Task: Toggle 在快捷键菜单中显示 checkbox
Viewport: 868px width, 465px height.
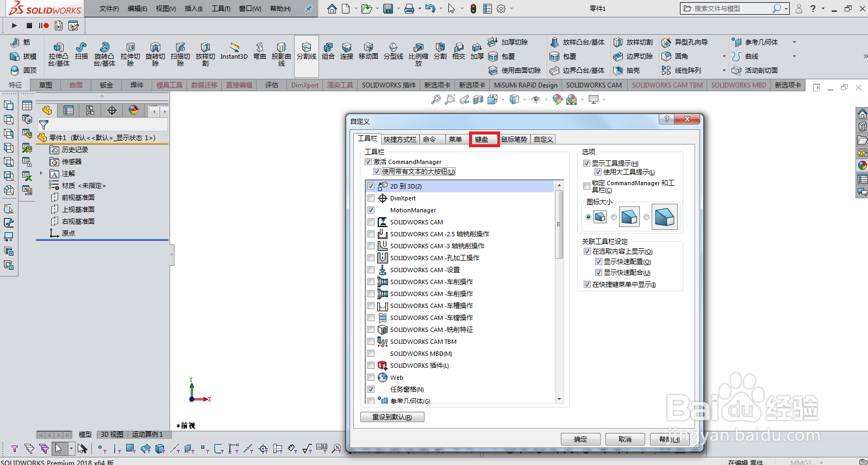Action: tap(587, 285)
